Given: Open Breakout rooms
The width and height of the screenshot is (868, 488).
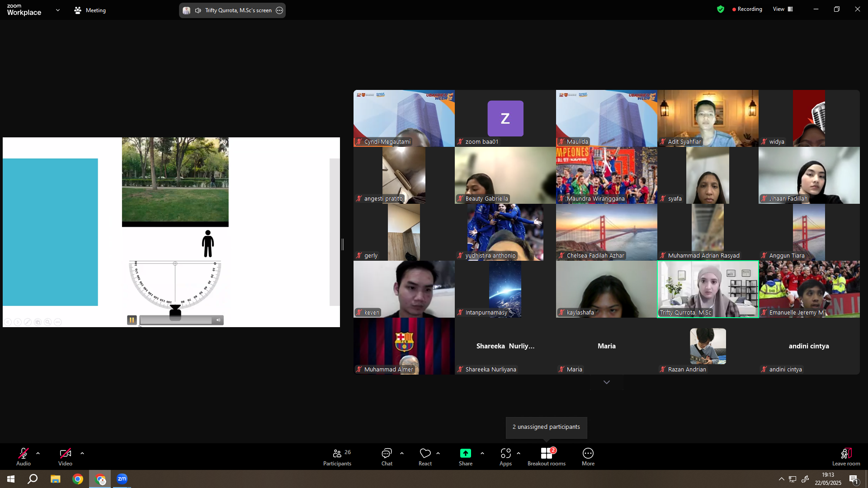Looking at the screenshot, I should (x=547, y=457).
